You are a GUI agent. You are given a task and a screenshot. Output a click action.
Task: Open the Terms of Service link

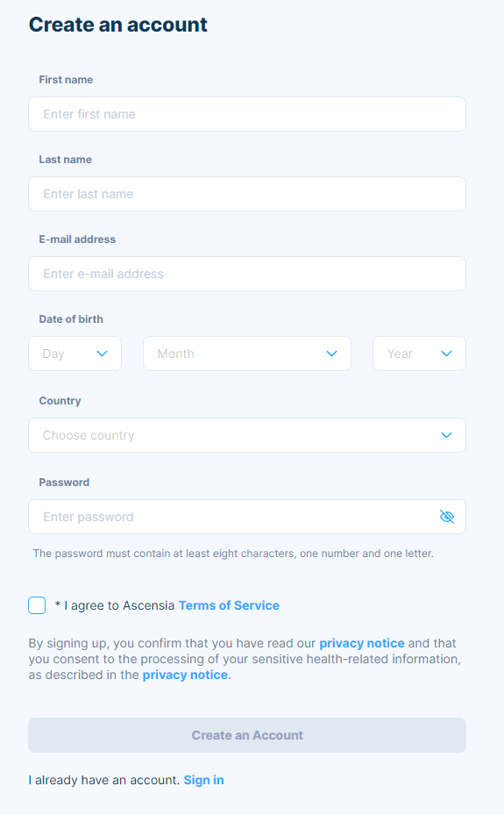click(x=229, y=605)
